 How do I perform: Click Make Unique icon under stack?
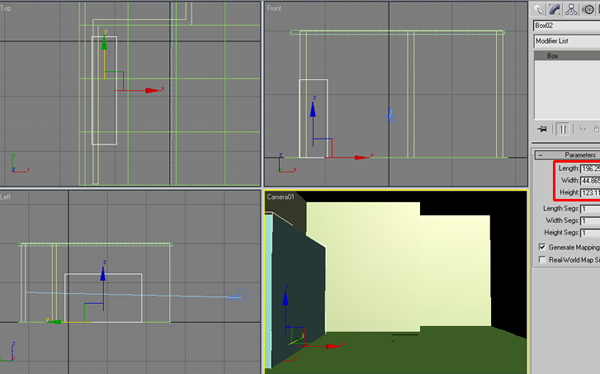point(582,129)
